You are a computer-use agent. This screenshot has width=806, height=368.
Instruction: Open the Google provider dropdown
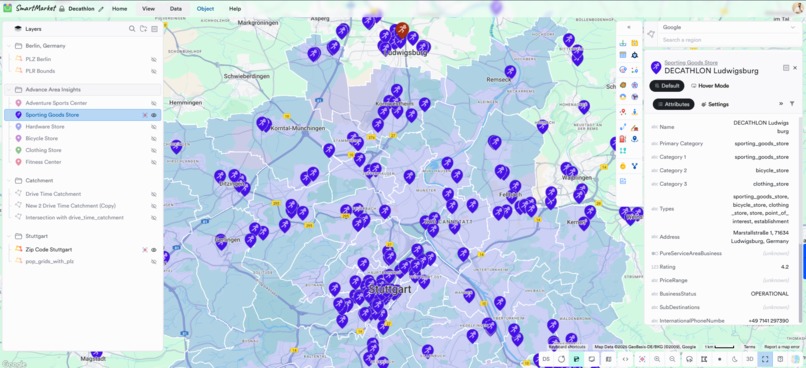click(728, 27)
